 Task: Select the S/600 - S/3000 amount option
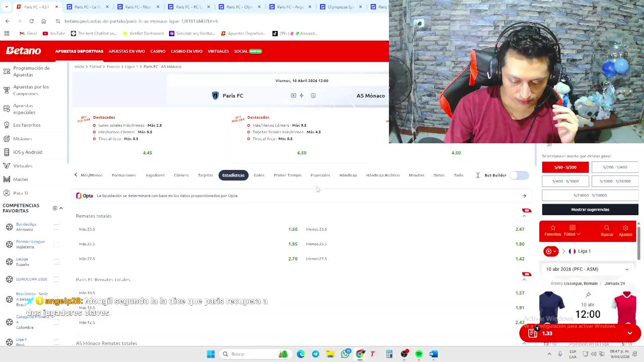pyautogui.click(x=565, y=181)
